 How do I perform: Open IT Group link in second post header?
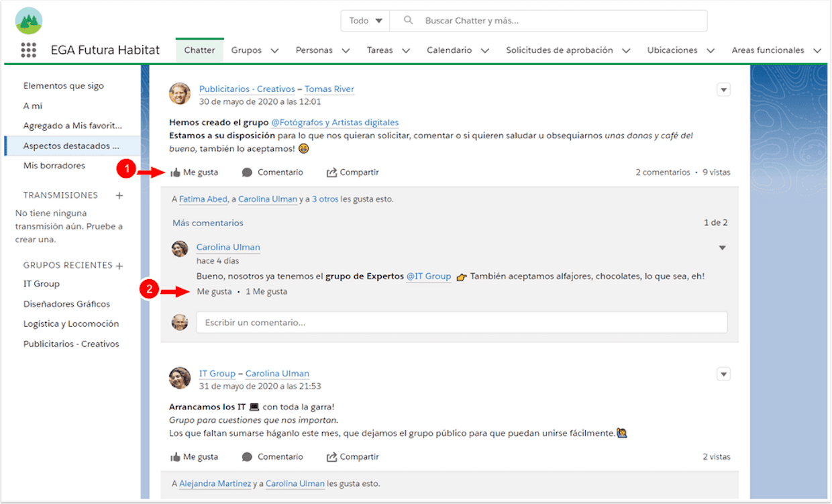click(217, 374)
